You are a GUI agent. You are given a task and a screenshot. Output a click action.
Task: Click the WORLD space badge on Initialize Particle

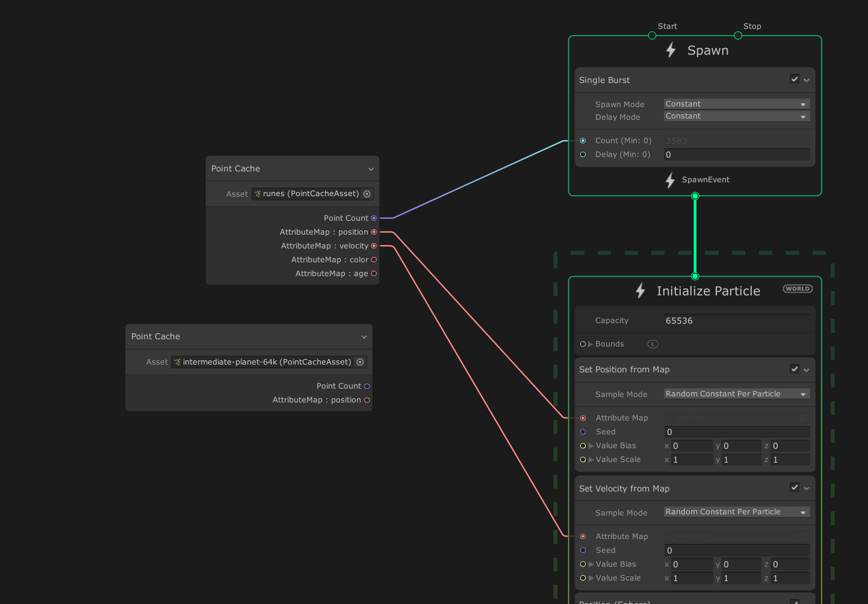pos(797,288)
